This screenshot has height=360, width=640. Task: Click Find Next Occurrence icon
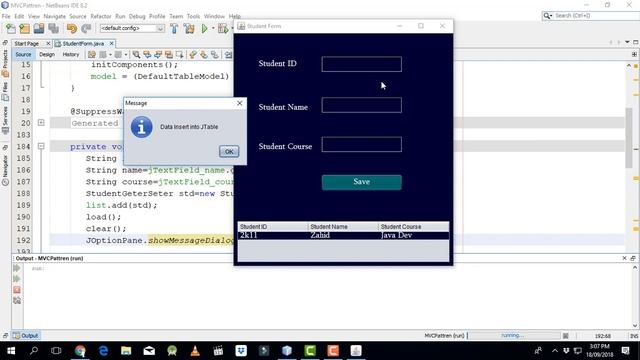[x=158, y=54]
